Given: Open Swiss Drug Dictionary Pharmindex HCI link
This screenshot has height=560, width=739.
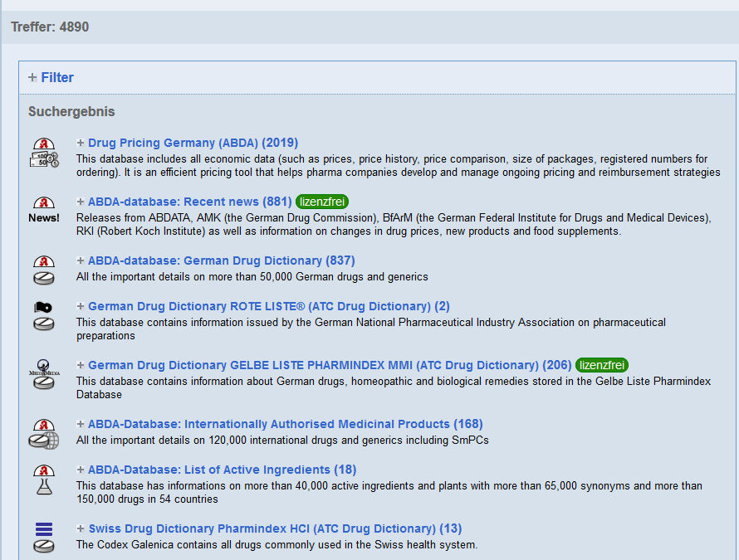Looking at the screenshot, I should (275, 528).
